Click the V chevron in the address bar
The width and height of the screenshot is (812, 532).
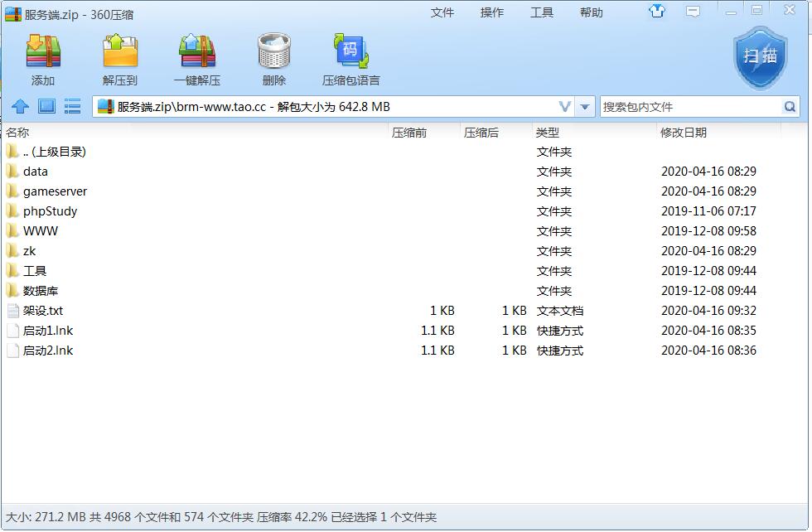click(565, 107)
